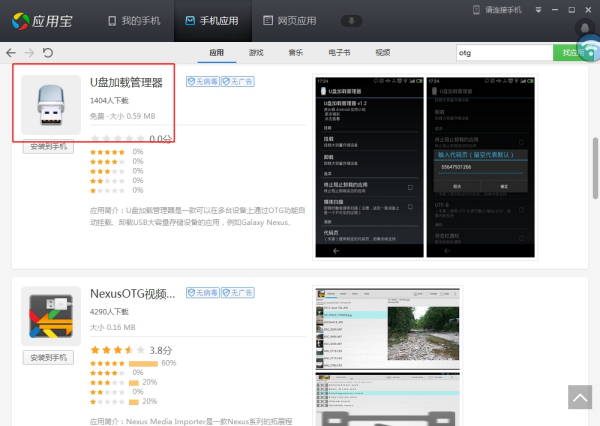Open the U盘加载管理器 app title
600x426 pixels.
tap(126, 83)
